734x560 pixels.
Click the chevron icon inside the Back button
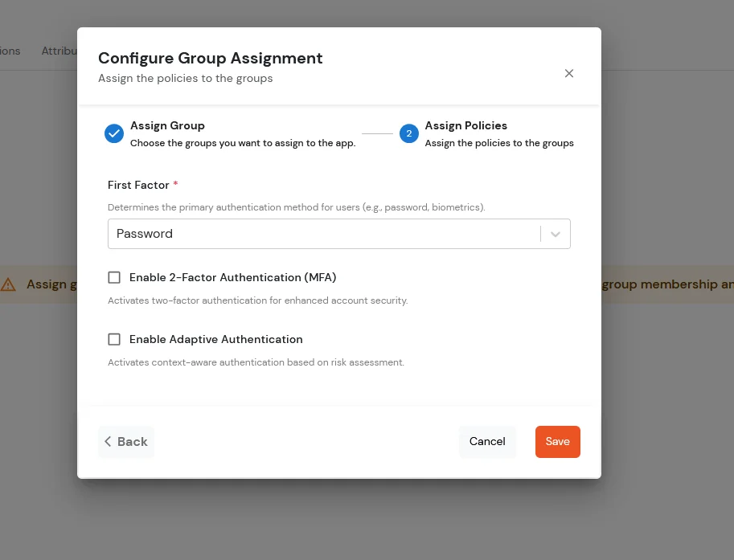(x=108, y=441)
